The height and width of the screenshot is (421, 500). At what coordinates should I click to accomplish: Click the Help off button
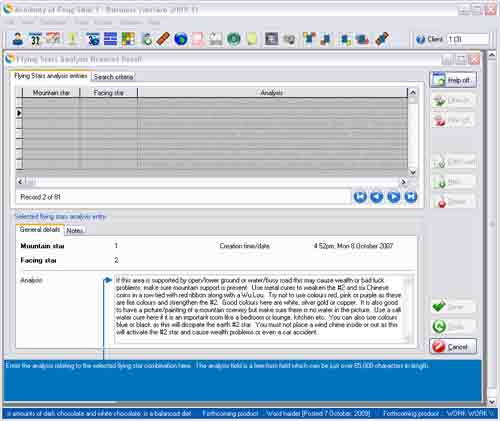click(x=453, y=80)
